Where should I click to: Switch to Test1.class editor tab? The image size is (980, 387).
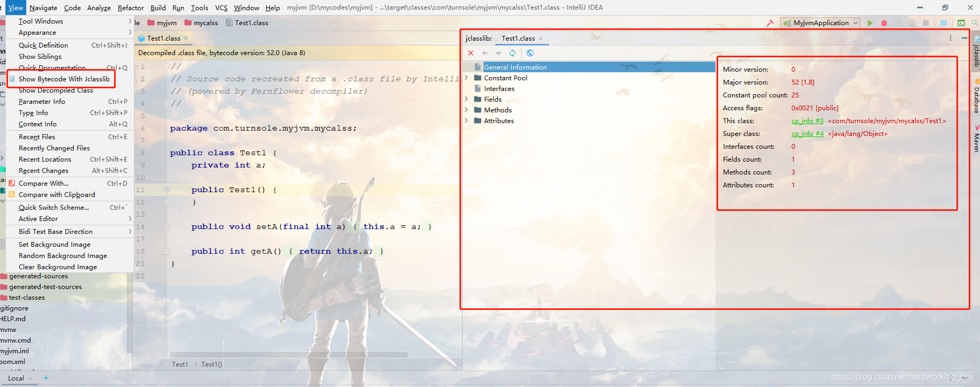[163, 38]
